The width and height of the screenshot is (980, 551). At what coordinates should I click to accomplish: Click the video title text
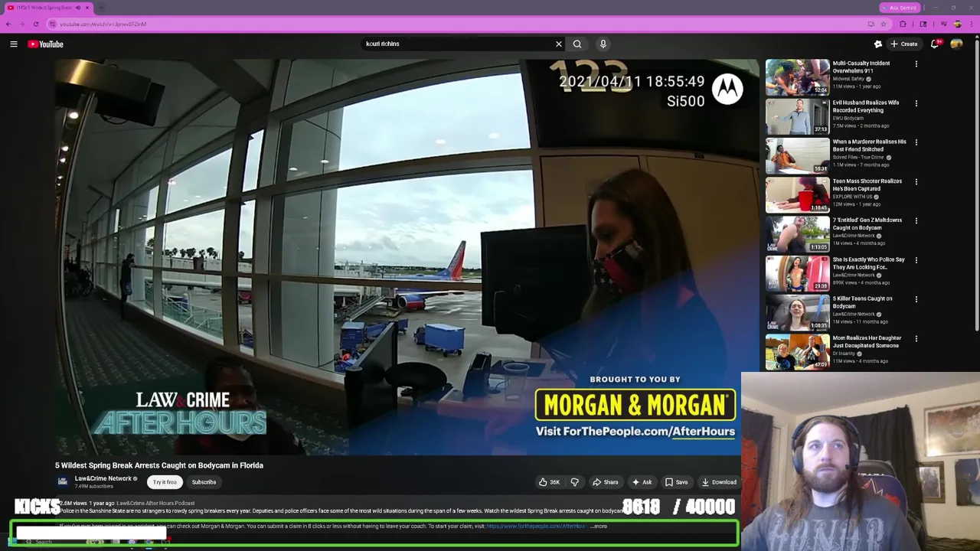click(x=159, y=465)
